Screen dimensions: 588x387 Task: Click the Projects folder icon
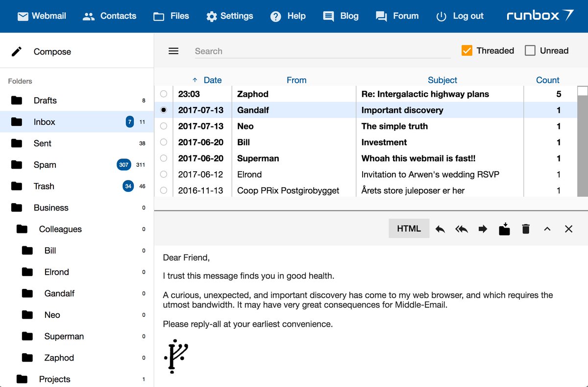coord(22,379)
